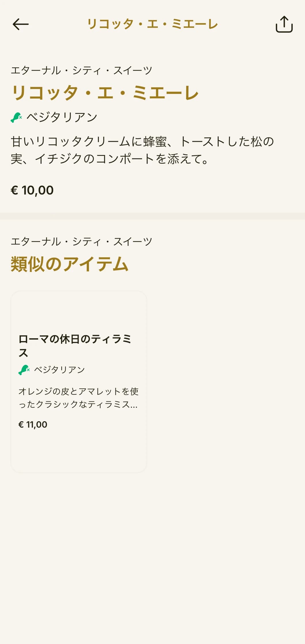Click the ベジタリアン tag in tiramisu card

(x=59, y=370)
